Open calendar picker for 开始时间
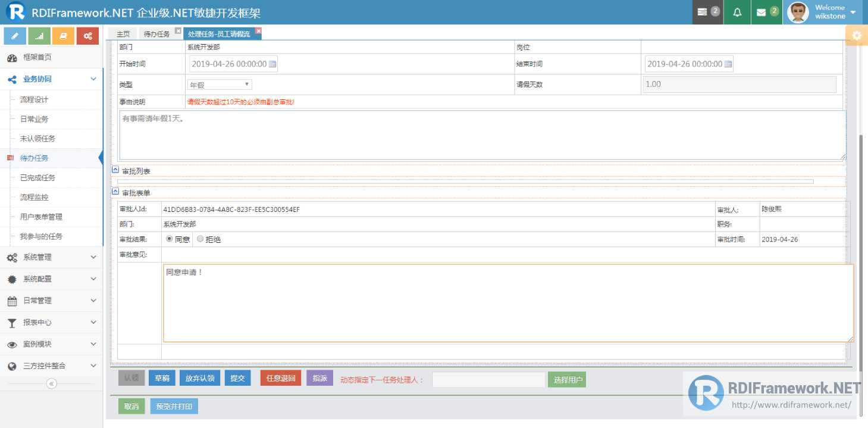This screenshot has height=428, width=868. pos(272,64)
